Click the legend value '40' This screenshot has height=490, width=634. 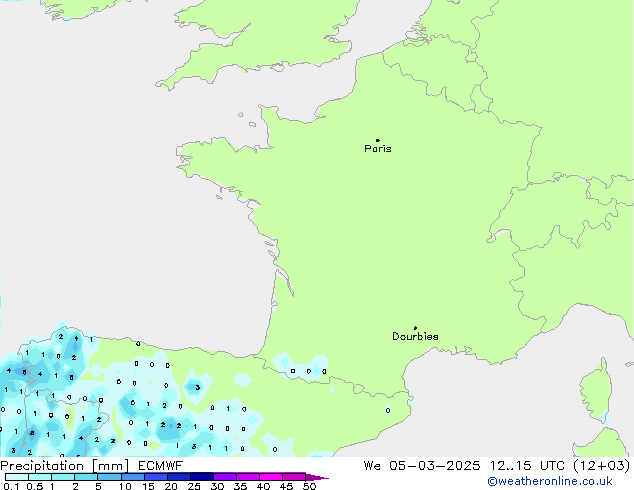pos(263,486)
